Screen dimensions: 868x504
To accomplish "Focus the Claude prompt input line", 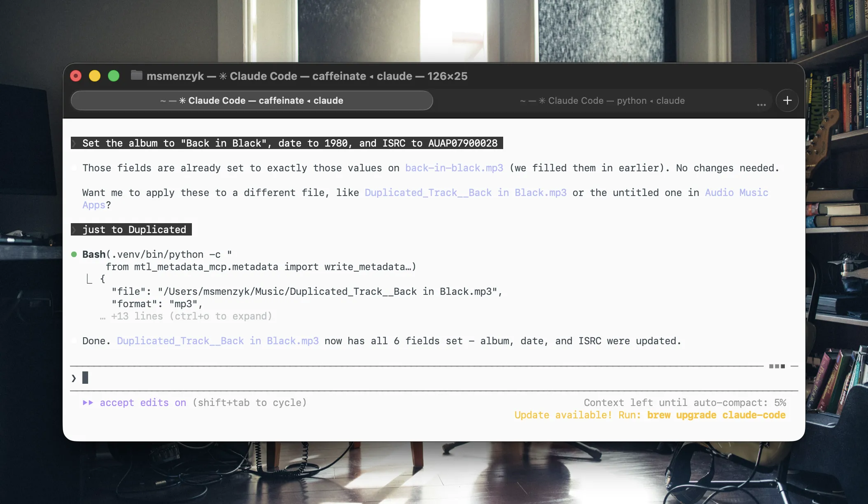I will pyautogui.click(x=434, y=378).
